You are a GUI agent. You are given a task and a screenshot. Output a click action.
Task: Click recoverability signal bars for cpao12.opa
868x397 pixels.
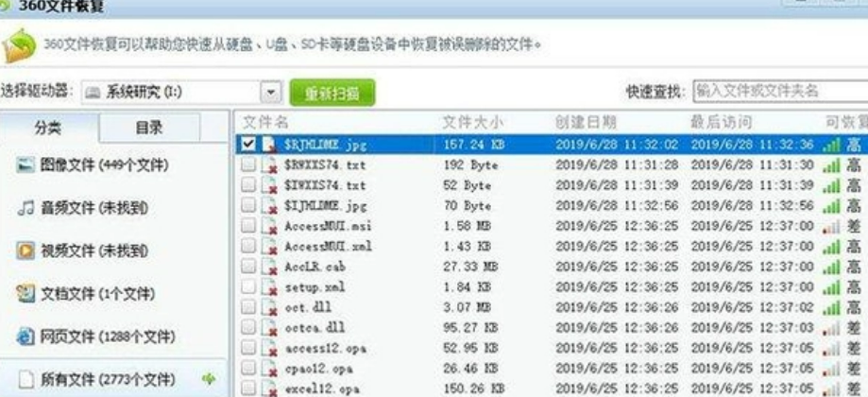831,370
